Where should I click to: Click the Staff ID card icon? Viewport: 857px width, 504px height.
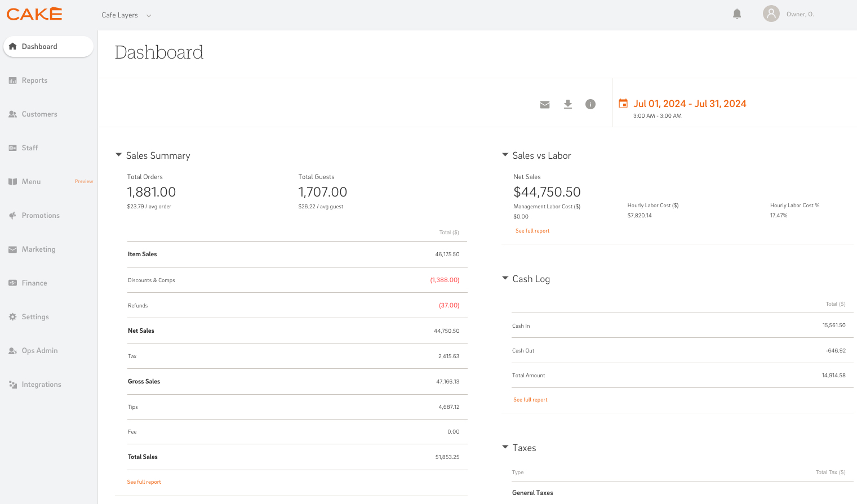12,148
